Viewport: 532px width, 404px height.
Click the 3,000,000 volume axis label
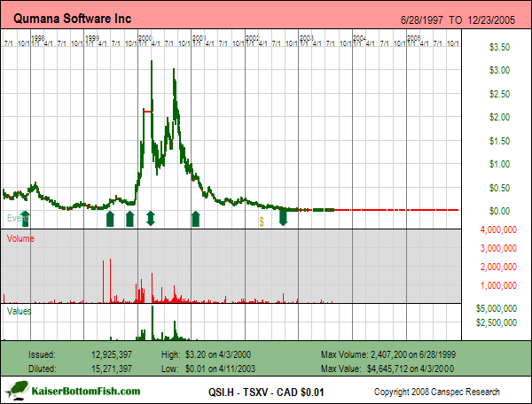(498, 248)
